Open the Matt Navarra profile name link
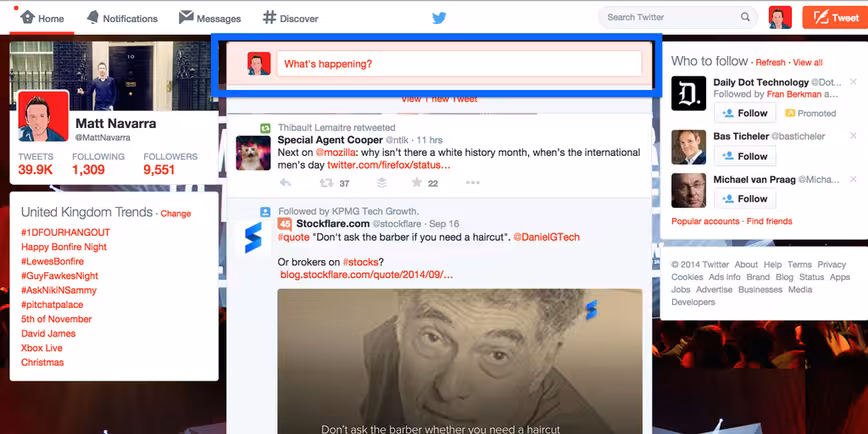This screenshot has height=434, width=868. (116, 123)
